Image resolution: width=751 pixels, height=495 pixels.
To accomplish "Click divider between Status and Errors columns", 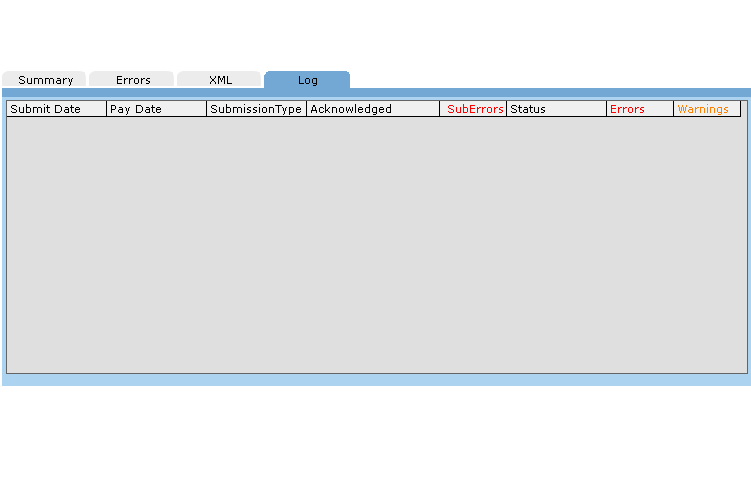I will point(606,109).
